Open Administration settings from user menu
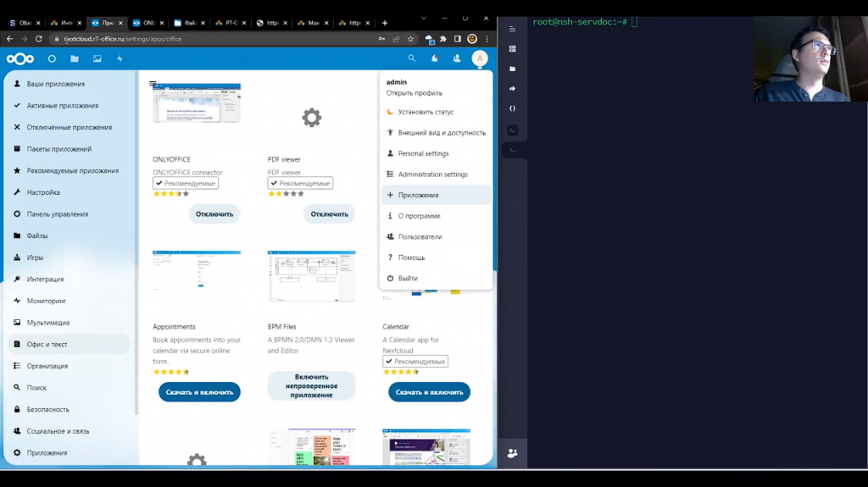 click(x=436, y=174)
